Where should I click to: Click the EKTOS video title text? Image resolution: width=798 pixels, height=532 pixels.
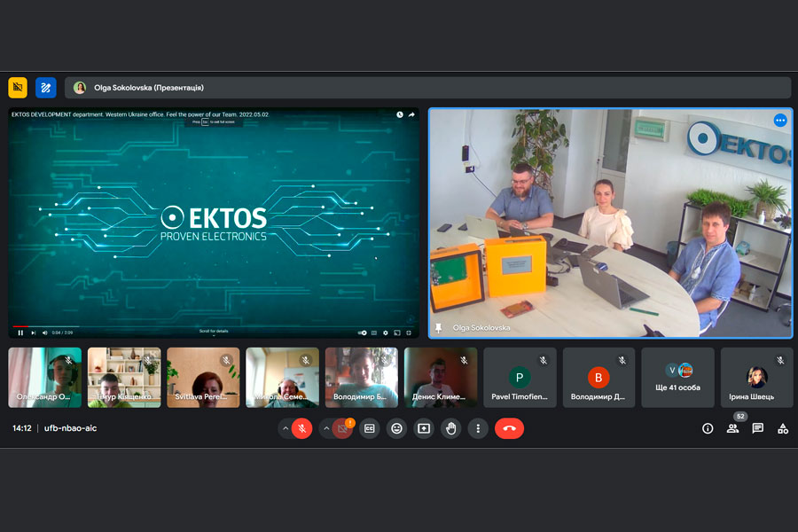pyautogui.click(x=140, y=114)
